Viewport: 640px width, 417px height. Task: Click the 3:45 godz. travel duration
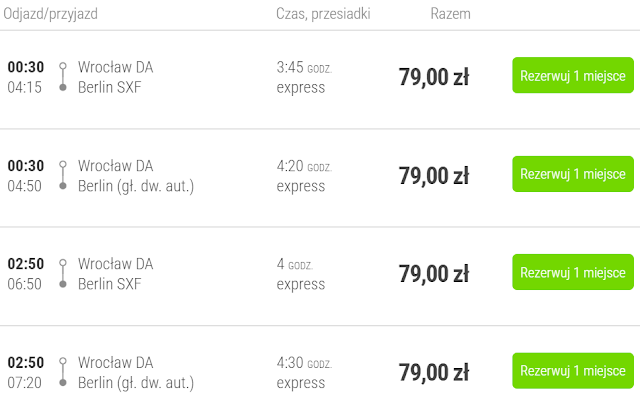303,67
